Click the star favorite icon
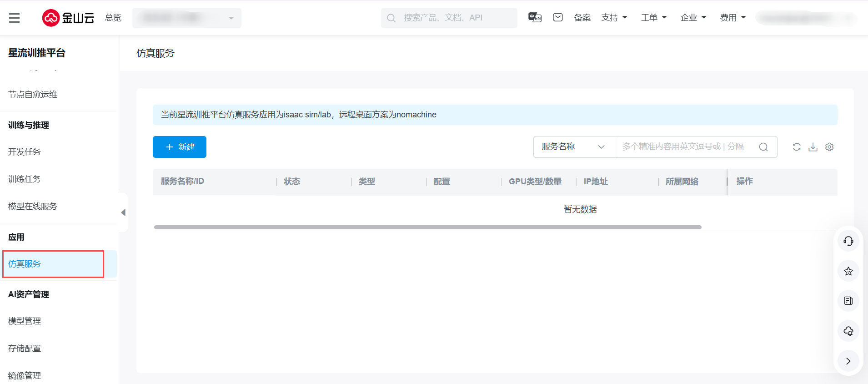 (x=848, y=271)
